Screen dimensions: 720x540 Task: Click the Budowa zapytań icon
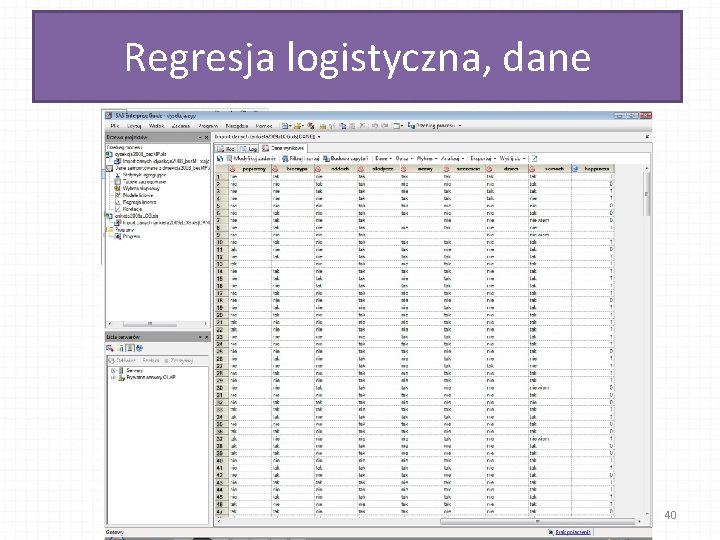point(326,158)
